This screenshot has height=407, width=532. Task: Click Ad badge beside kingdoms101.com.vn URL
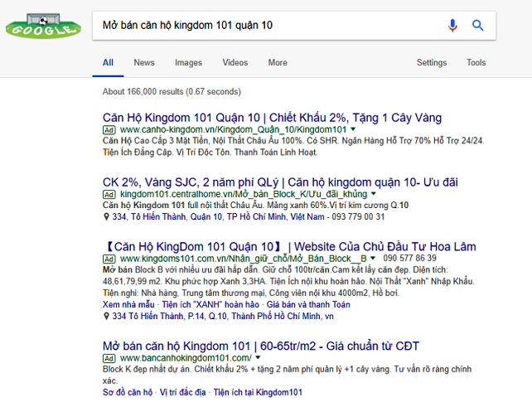click(x=109, y=259)
